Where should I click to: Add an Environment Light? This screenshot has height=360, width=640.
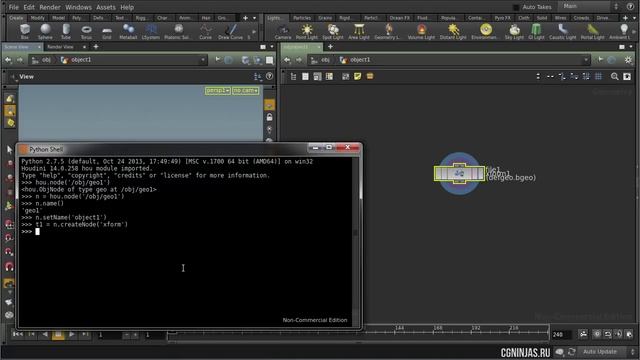tap(485, 31)
